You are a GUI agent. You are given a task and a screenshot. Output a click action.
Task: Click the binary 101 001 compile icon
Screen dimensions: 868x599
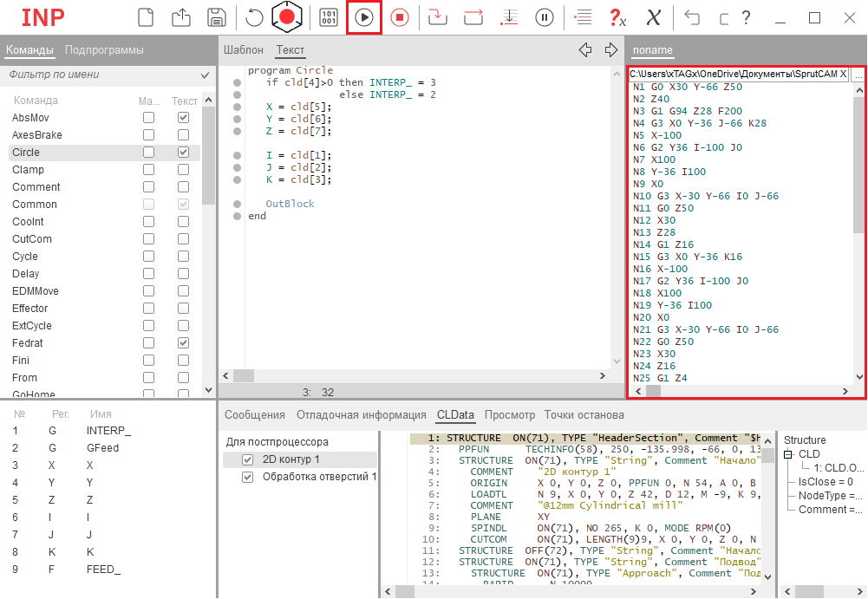click(329, 17)
